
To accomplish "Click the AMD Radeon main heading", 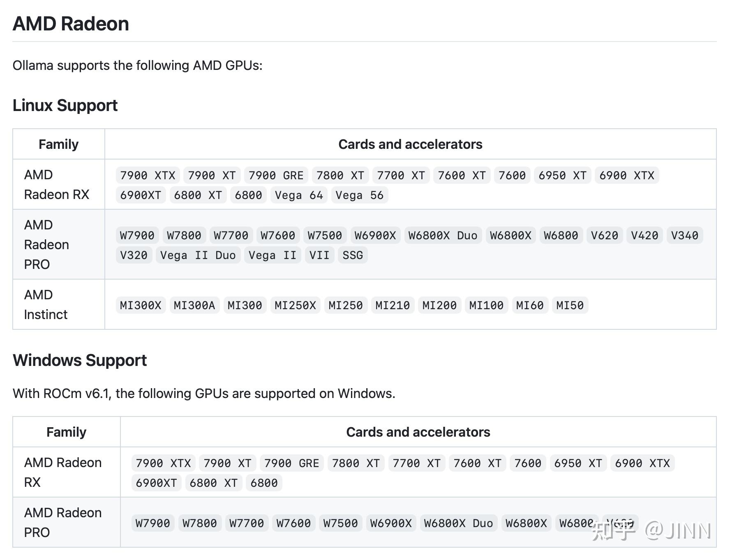I will 71,24.
